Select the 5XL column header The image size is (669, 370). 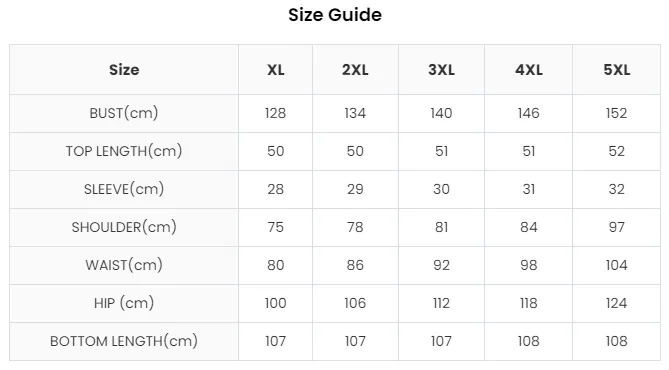click(x=617, y=70)
